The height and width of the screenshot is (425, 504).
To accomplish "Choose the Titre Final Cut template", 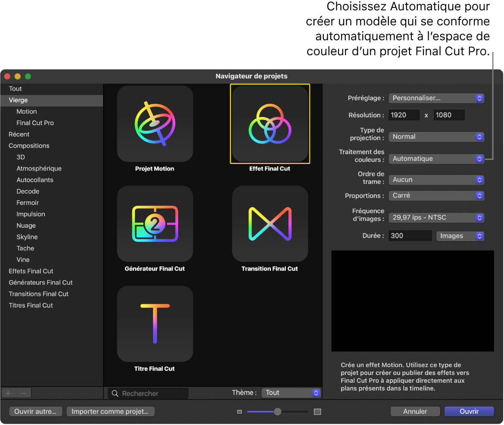I will coord(155,324).
